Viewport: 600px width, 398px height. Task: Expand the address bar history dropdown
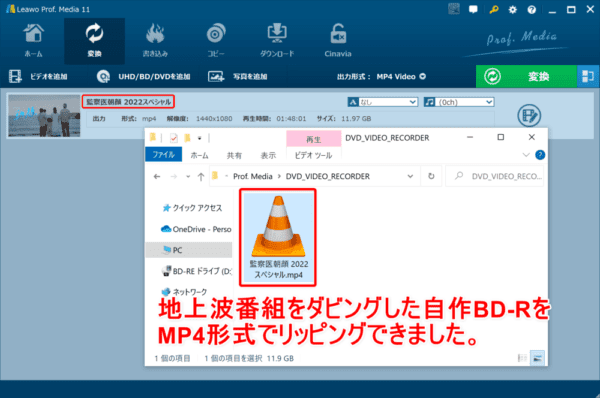click(410, 176)
